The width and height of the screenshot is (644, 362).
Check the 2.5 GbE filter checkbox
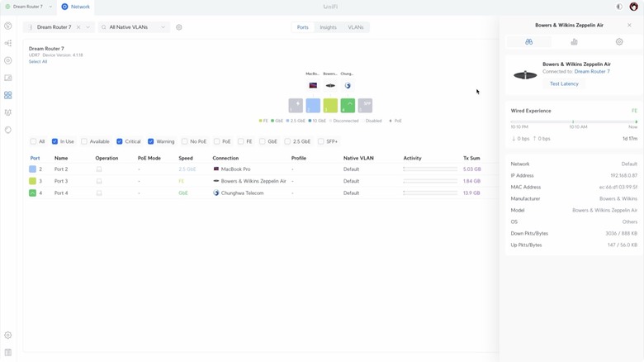pos(287,141)
